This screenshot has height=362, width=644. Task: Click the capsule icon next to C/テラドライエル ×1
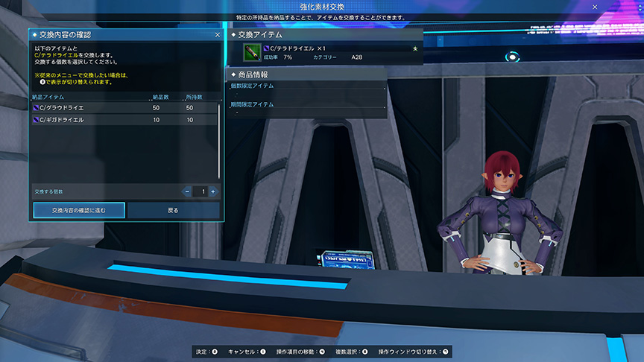pyautogui.click(x=267, y=48)
